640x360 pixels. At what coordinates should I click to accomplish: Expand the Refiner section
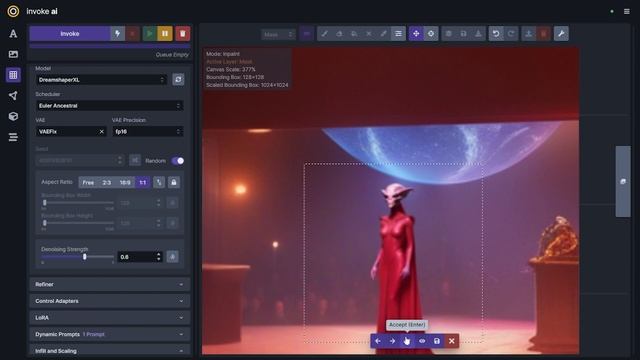[x=109, y=284]
